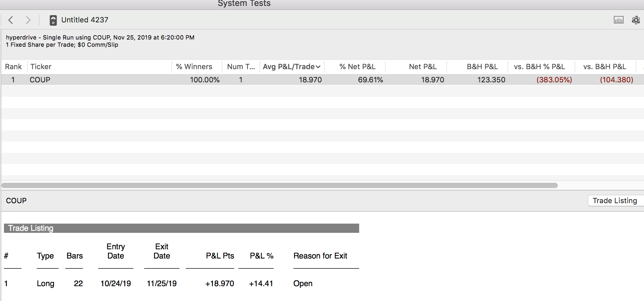This screenshot has height=301, width=644.
Task: Click the Long trade row entry
Action: pyautogui.click(x=45, y=284)
